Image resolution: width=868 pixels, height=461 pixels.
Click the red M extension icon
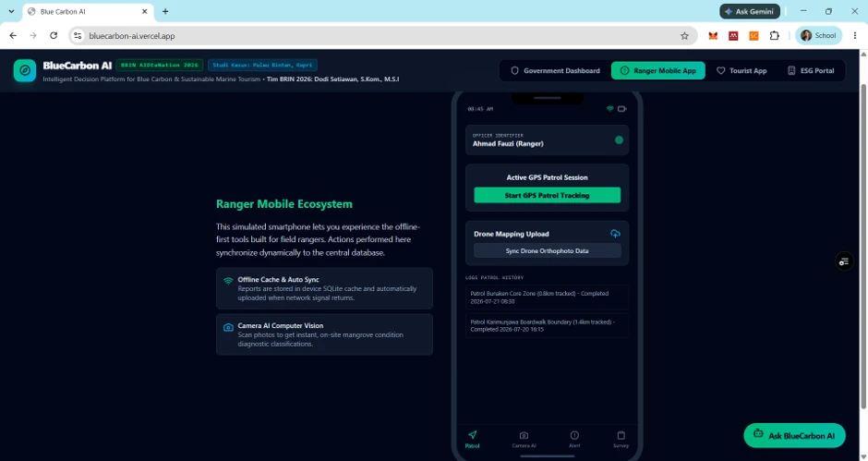733,35
